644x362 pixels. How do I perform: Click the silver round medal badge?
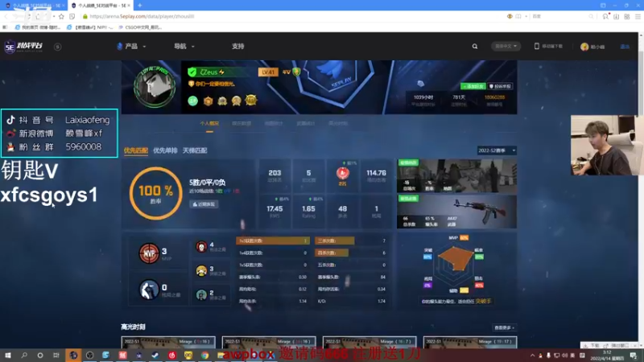click(222, 101)
